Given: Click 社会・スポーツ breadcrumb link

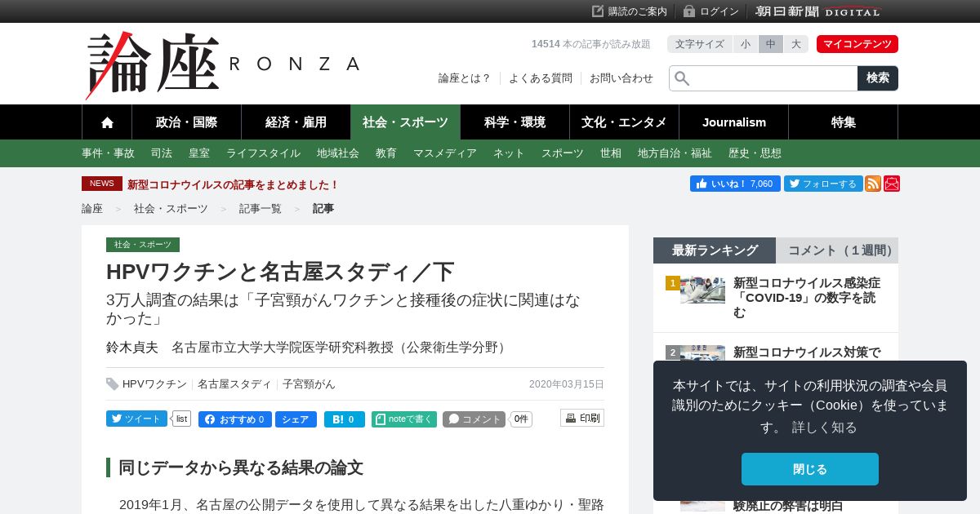Looking at the screenshot, I should pyautogui.click(x=171, y=209).
